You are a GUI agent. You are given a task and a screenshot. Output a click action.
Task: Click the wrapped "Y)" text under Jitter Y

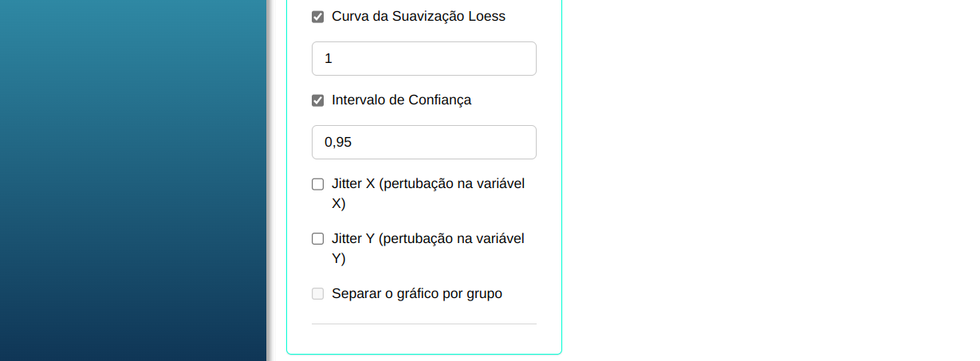point(338,258)
